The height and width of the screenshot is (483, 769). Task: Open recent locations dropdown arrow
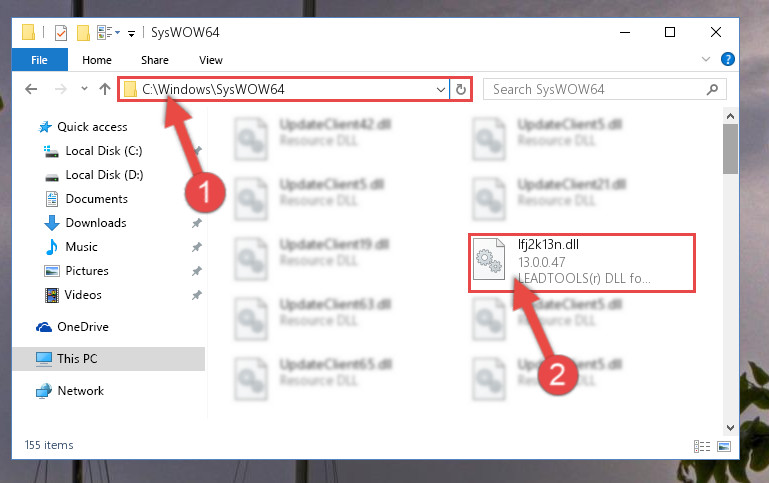[x=84, y=89]
